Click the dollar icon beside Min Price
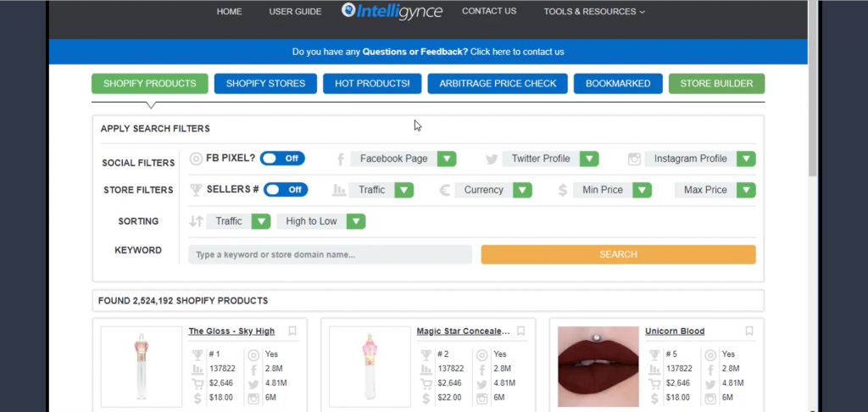Image resolution: width=868 pixels, height=412 pixels. point(563,191)
